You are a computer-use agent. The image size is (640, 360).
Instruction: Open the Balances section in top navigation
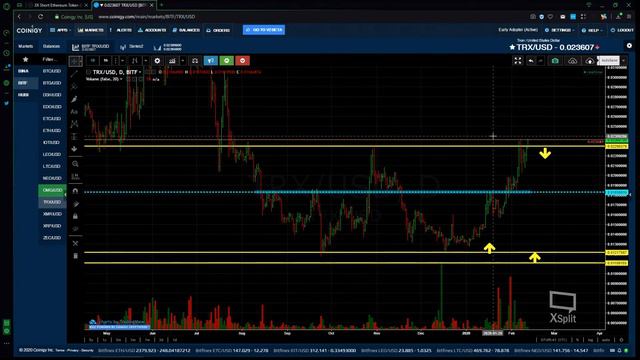pyautogui.click(x=186, y=30)
